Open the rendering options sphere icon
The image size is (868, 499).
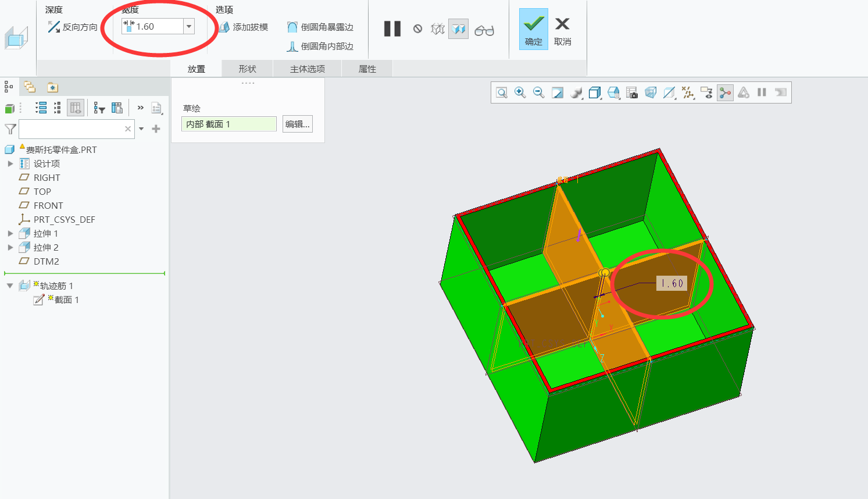(576, 92)
